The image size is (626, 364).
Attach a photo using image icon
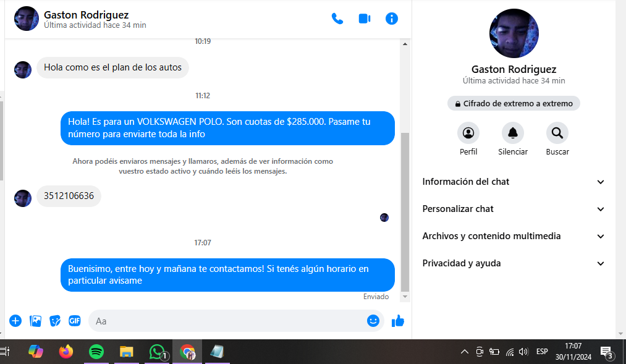pyautogui.click(x=36, y=321)
